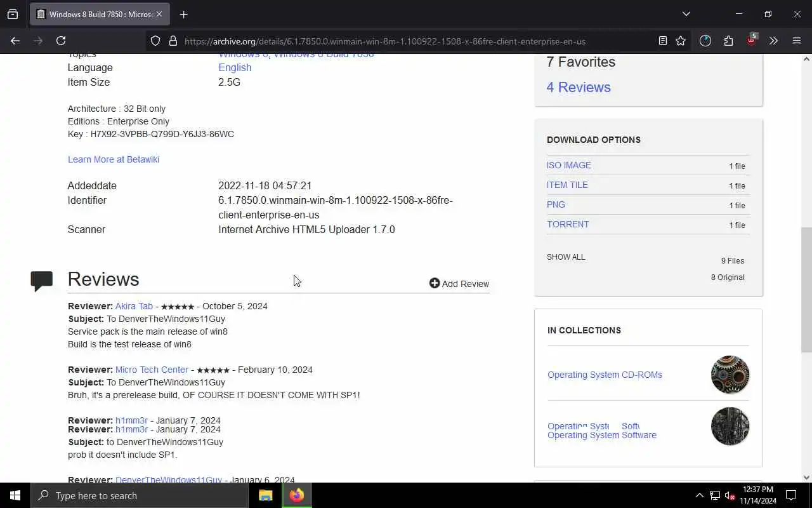The image size is (812, 508).
Task: Click the taskbar search box
Action: pyautogui.click(x=140, y=495)
